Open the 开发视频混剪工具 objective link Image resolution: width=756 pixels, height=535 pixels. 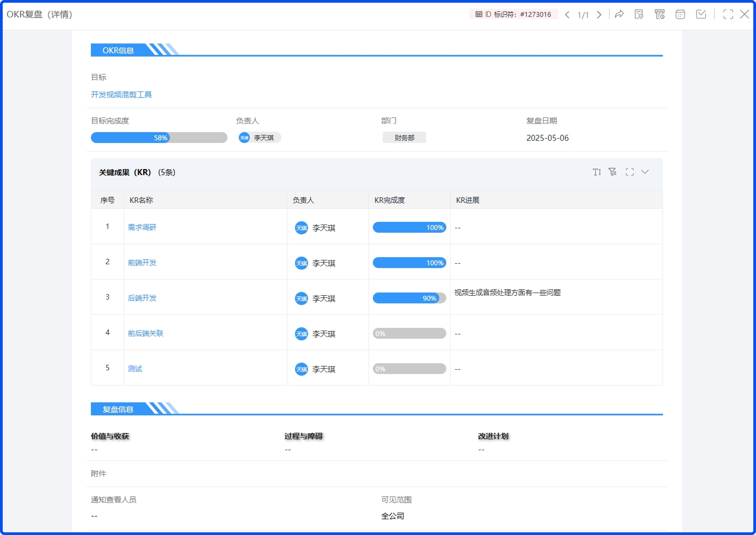[x=121, y=95]
